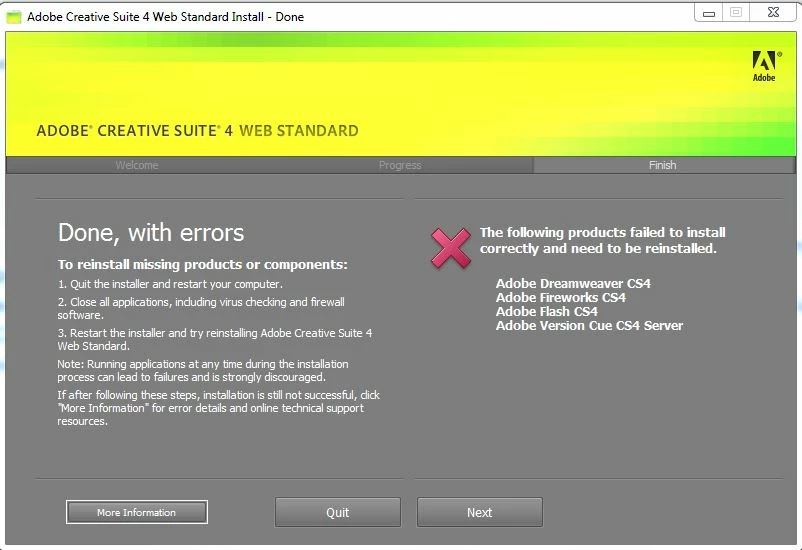
Task: Click step 1 Quit the installer text
Action: click(x=170, y=284)
